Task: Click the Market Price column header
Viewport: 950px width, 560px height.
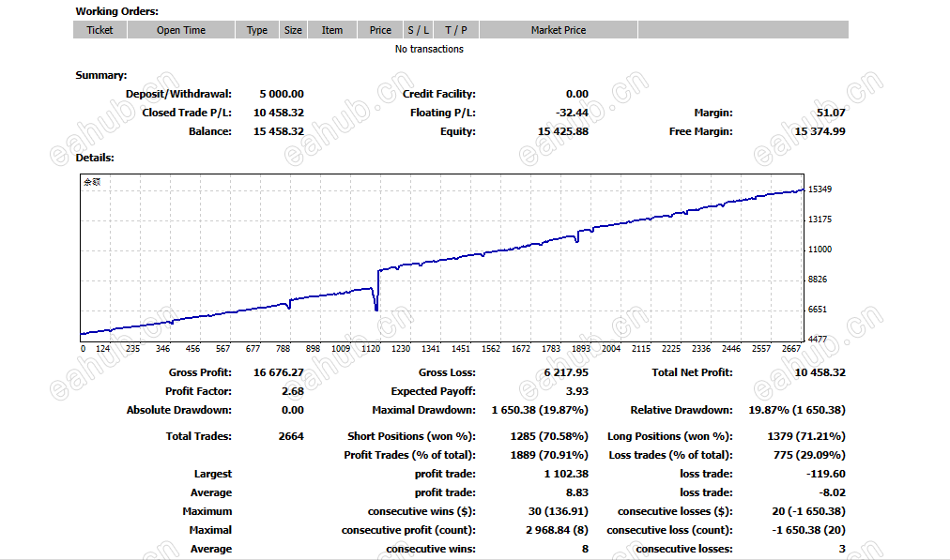Action: (559, 30)
